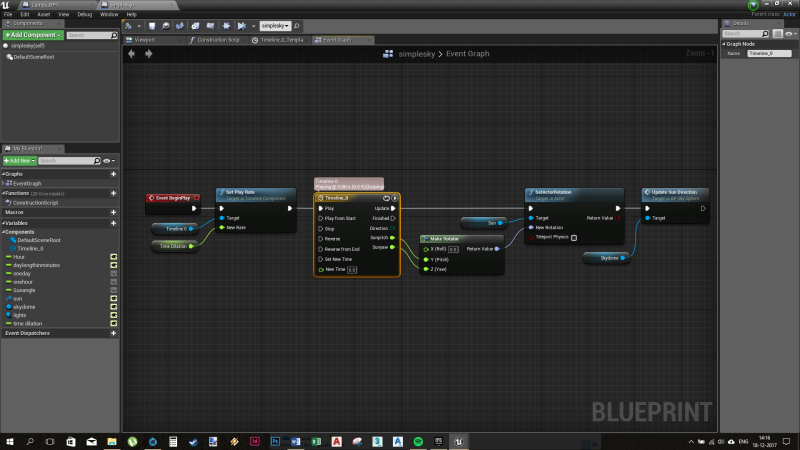Click the graph back navigation arrow

pos(132,53)
